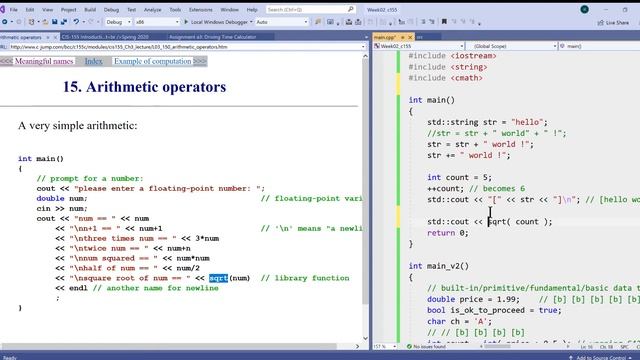The image size is (640, 360).
Task: Open the Help menu
Action: 252,9
